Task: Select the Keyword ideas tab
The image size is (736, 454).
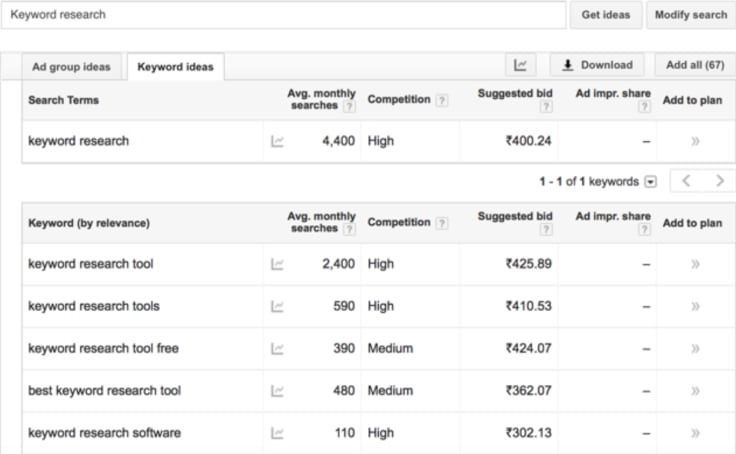Action: point(176,67)
